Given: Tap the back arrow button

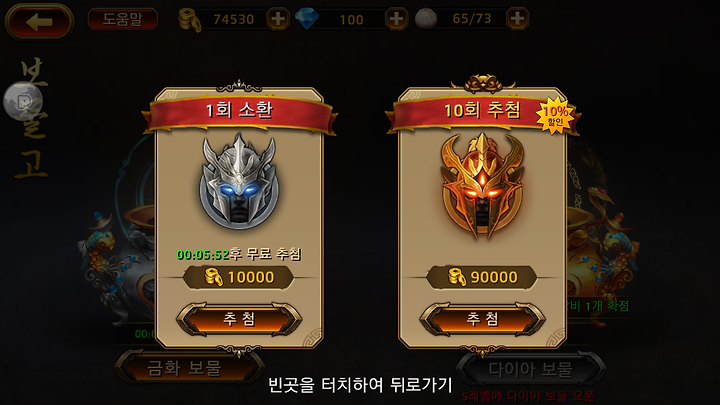Looking at the screenshot, I should (39, 21).
